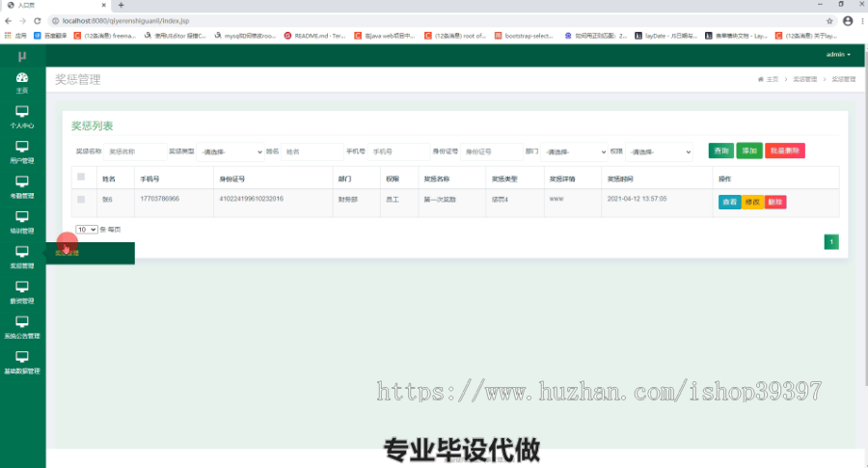This screenshot has width=868, height=468.
Task: Open the admin user dropdown
Action: point(838,54)
